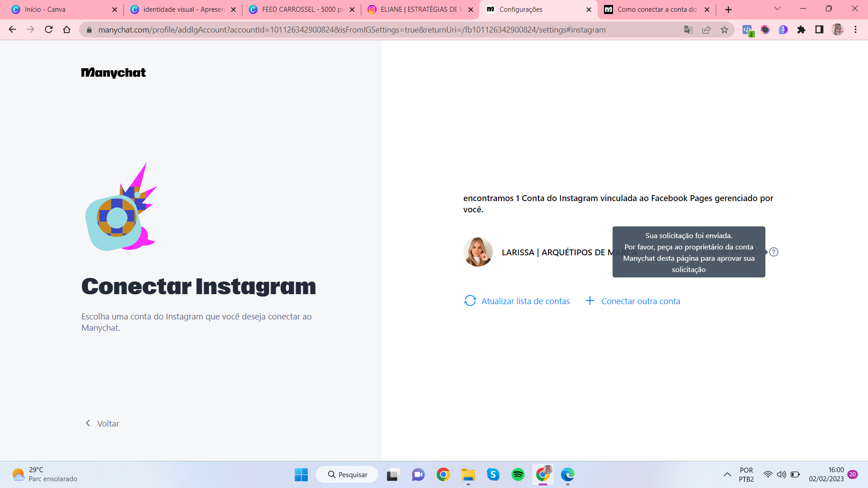
Task: Click the plus icon beside Conectar outra conta
Action: pos(590,301)
